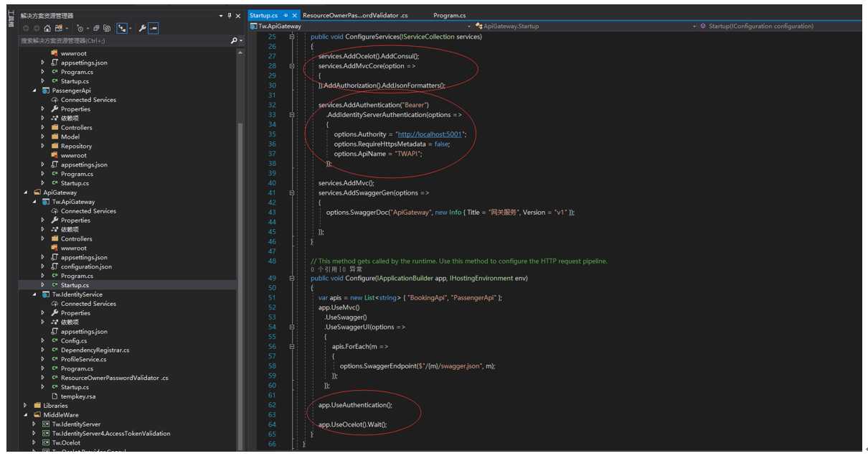Collapse AddSwaggerGen fold at line 41
Viewport: 868px width, 456px height.
[292, 193]
